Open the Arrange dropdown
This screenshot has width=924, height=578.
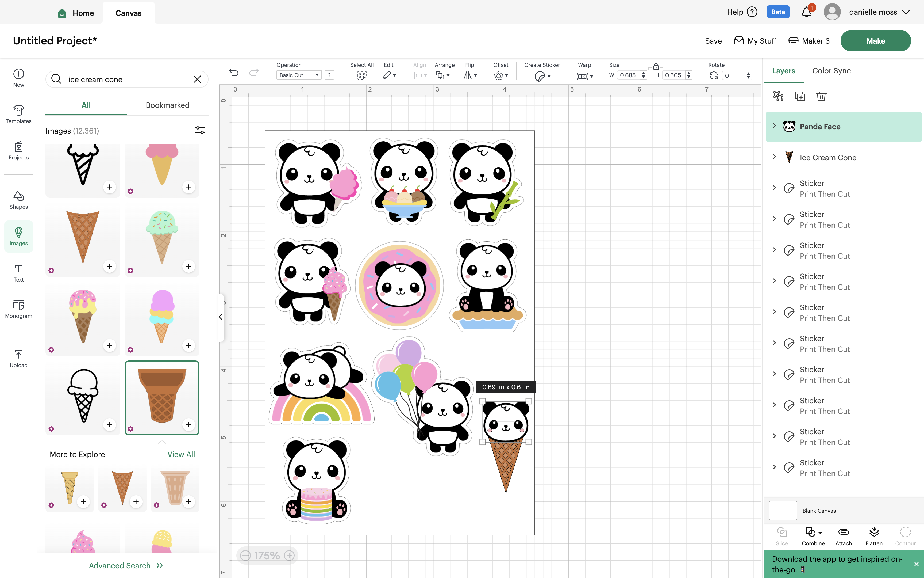tap(443, 75)
